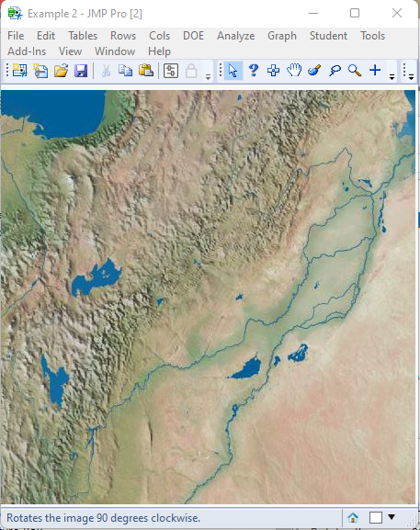Select the Magnifier zoom tool

355,71
